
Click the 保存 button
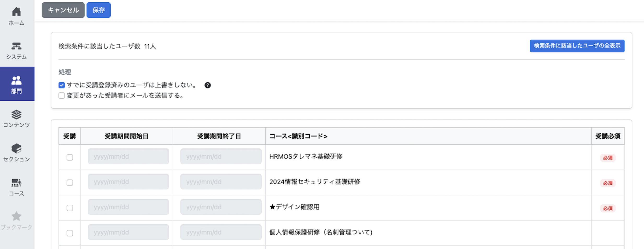tap(99, 10)
